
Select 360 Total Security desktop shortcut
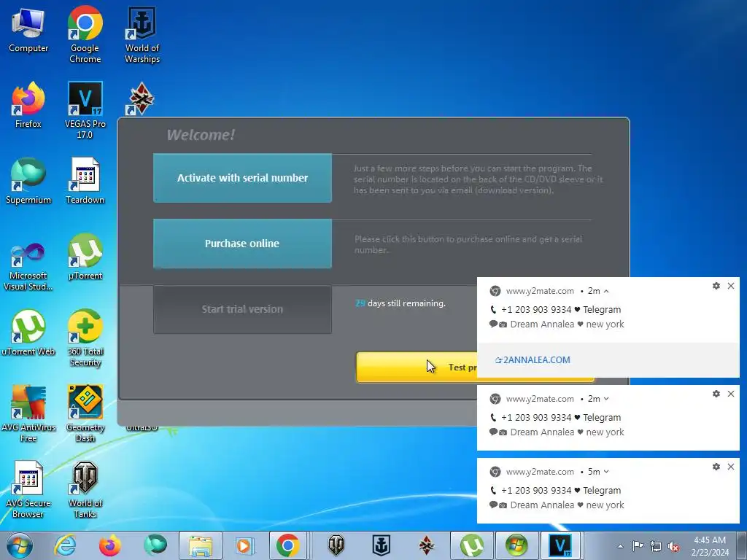click(85, 338)
